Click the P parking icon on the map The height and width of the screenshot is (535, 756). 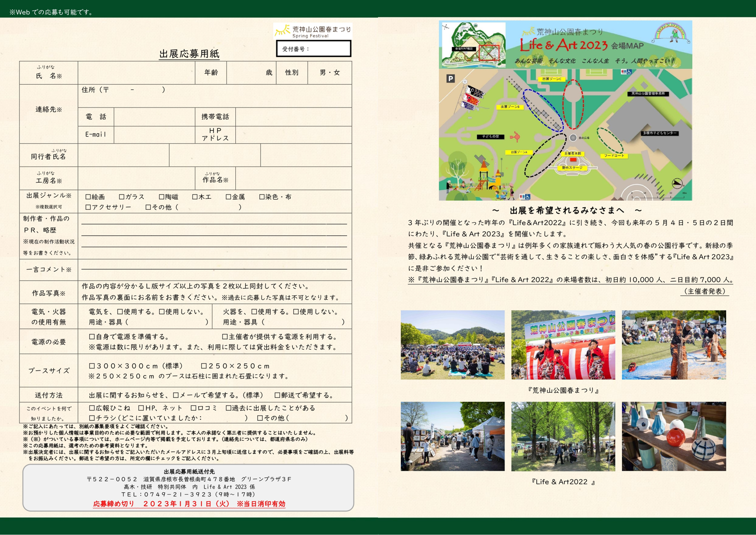coord(451,79)
